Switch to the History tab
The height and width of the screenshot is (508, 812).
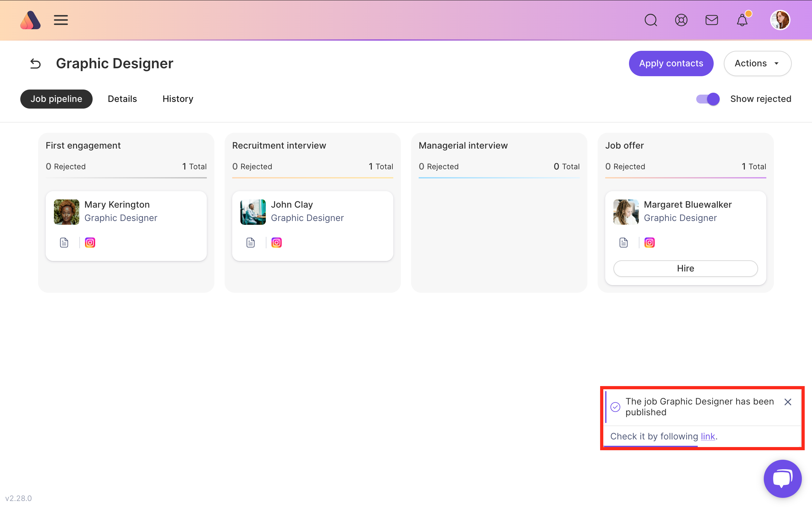click(x=178, y=99)
